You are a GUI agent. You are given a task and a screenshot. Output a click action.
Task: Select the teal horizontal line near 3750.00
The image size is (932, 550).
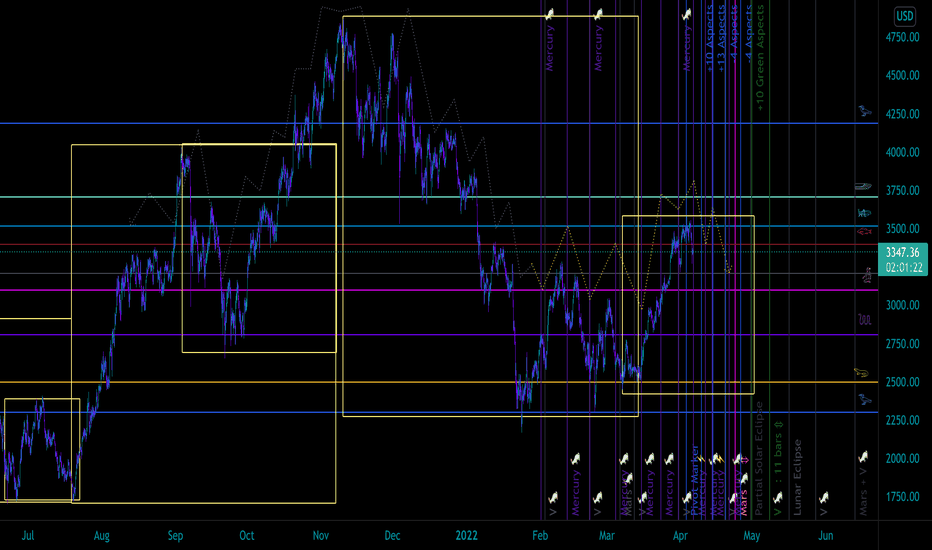(x=439, y=197)
